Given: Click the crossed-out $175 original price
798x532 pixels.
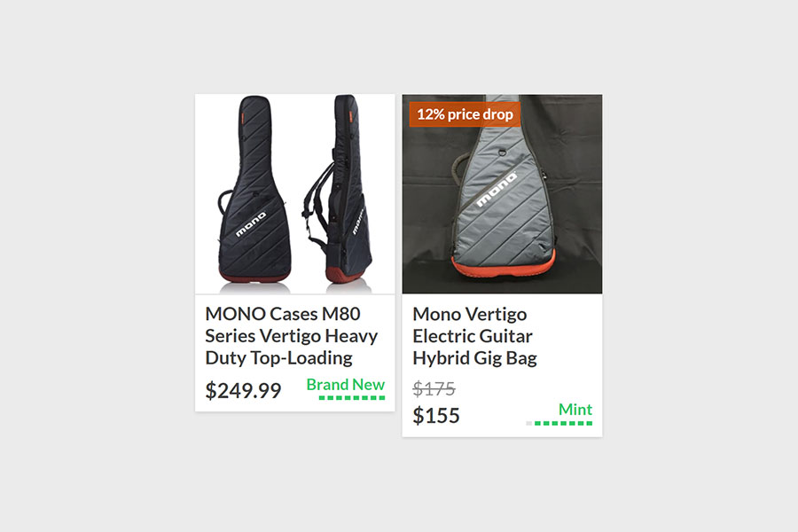Looking at the screenshot, I should 434,389.
